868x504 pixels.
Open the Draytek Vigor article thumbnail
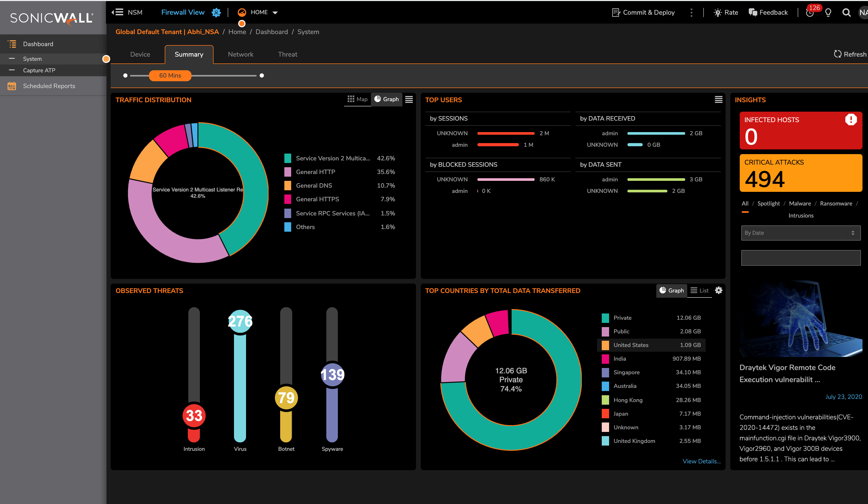(x=801, y=318)
